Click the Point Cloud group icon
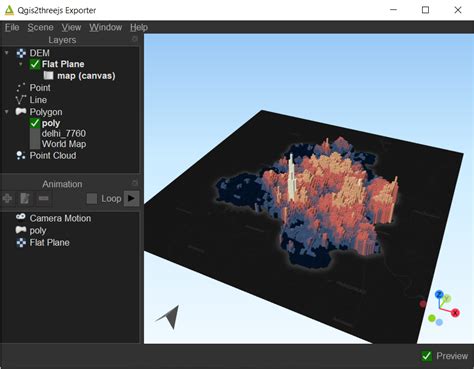Image resolution: width=474 pixels, height=369 pixels. (21, 155)
